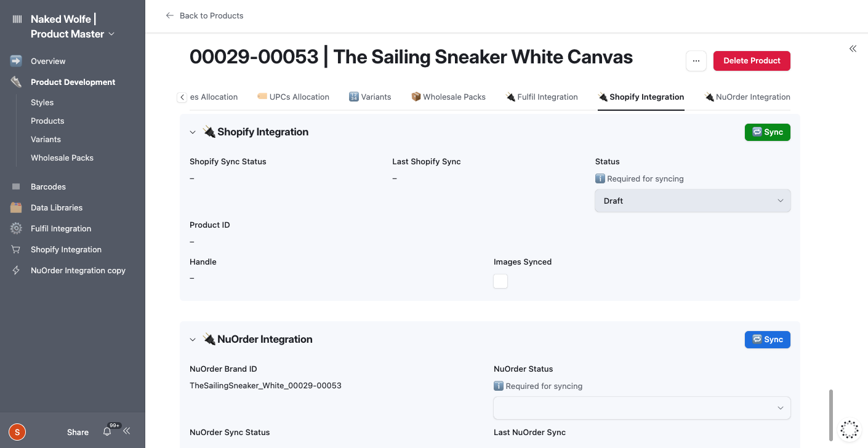The width and height of the screenshot is (868, 448).
Task: Click the Product Development shoe icon
Action: (16, 82)
